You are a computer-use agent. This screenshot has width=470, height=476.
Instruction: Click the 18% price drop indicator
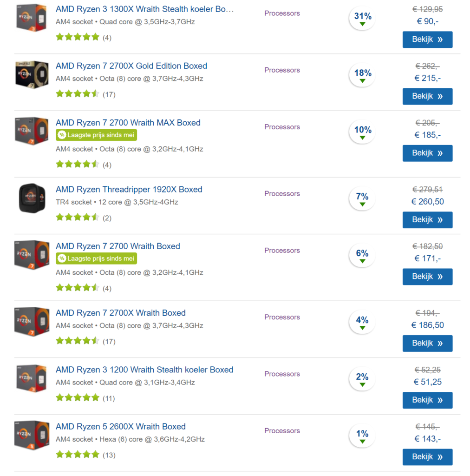pos(362,75)
